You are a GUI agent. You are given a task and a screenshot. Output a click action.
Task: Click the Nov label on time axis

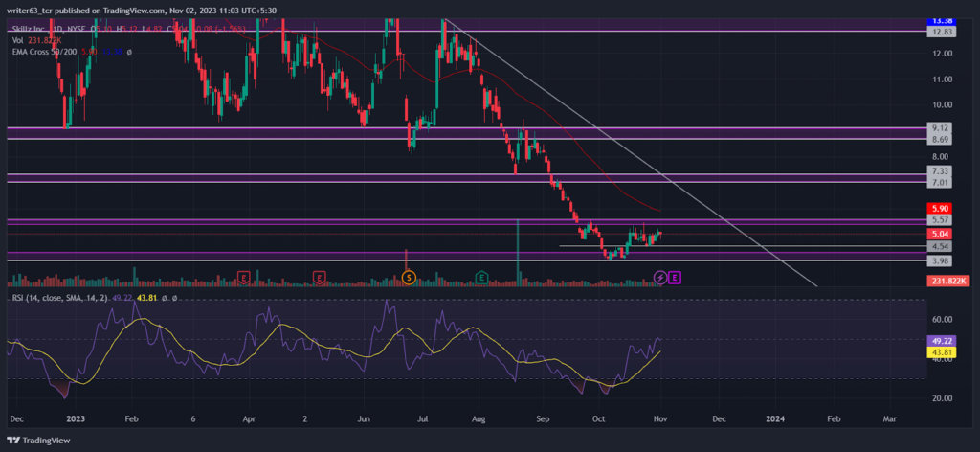[x=660, y=419]
